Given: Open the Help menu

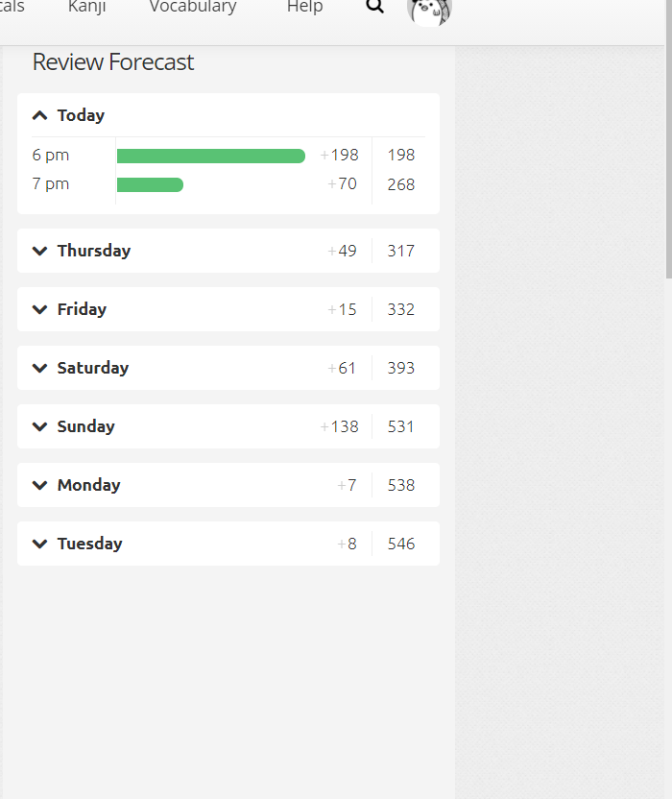Looking at the screenshot, I should pos(304,7).
